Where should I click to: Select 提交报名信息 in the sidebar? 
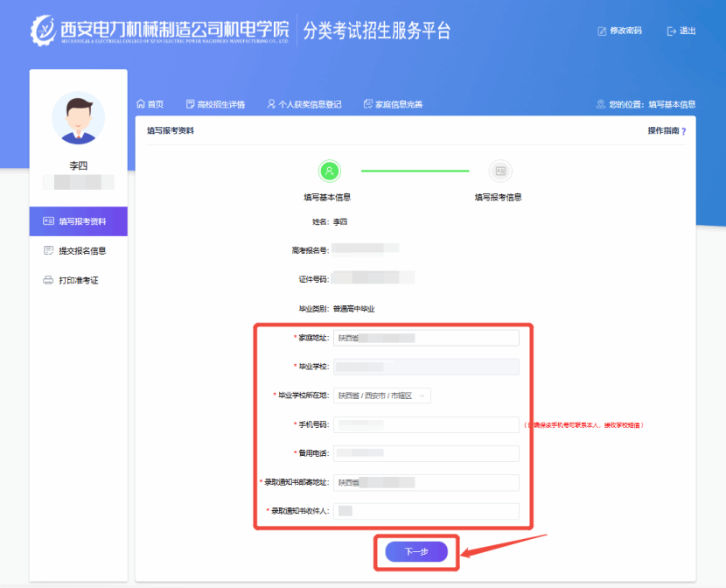pyautogui.click(x=82, y=251)
